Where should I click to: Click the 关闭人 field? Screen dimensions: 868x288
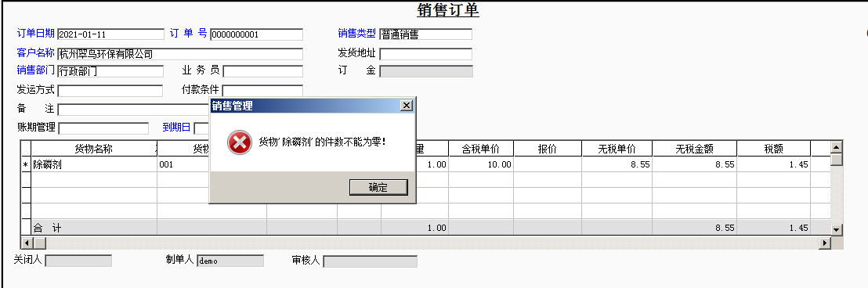click(x=78, y=261)
